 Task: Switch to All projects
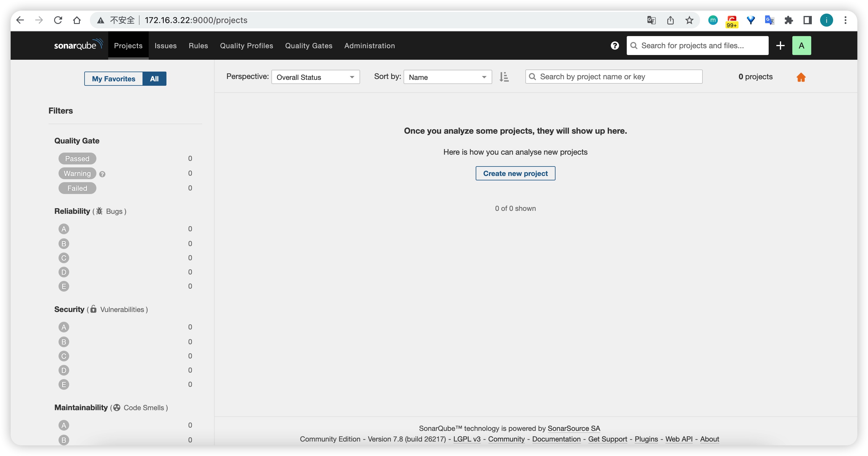[x=154, y=79]
